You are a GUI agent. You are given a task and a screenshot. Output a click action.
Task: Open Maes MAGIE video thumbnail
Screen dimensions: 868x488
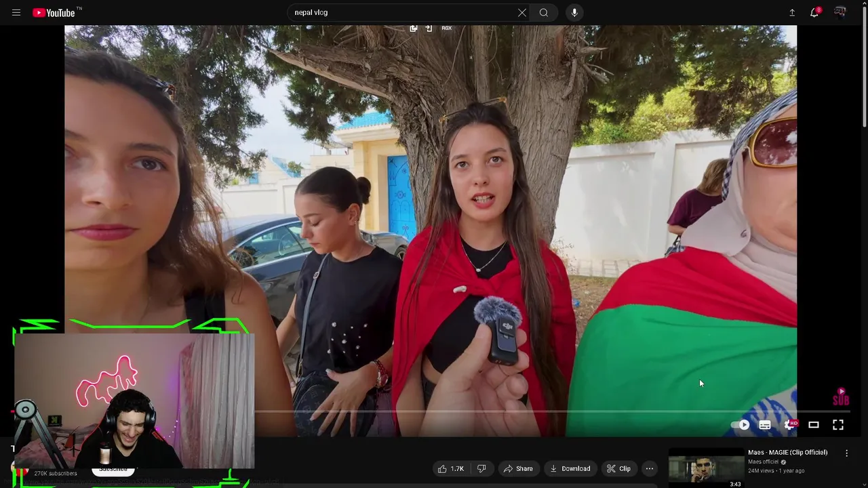[706, 468]
